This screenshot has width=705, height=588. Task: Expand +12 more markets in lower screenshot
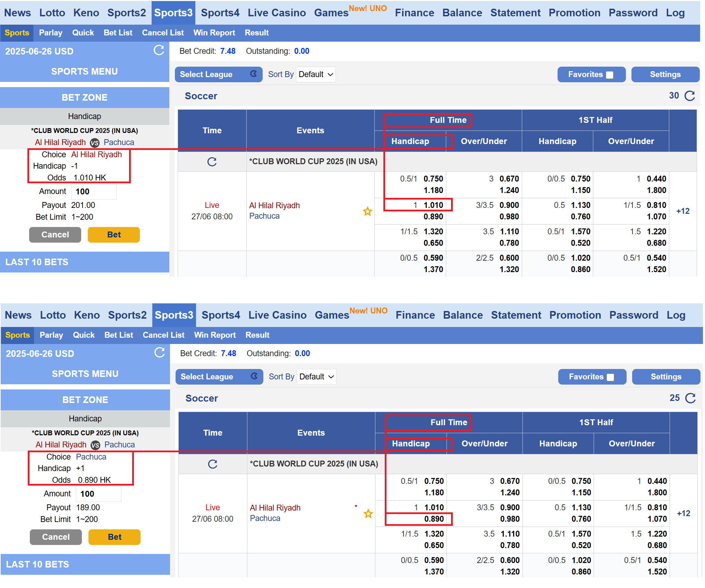(x=683, y=513)
